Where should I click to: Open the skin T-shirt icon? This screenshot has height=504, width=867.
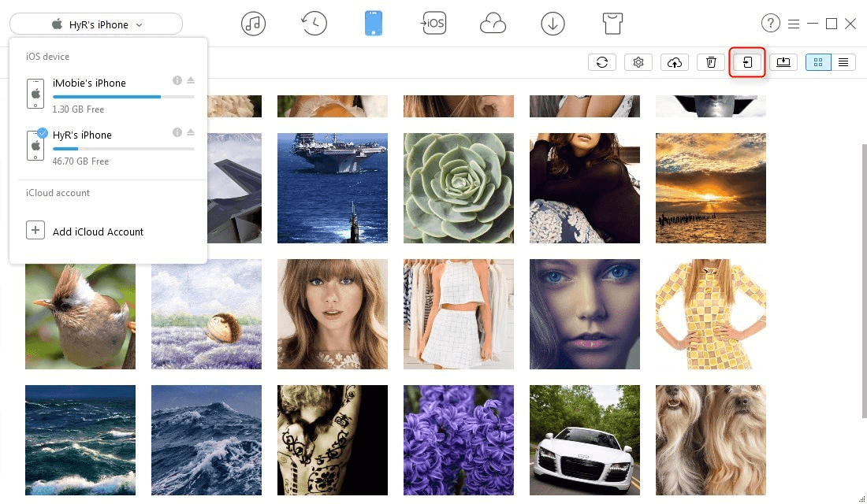pos(612,24)
